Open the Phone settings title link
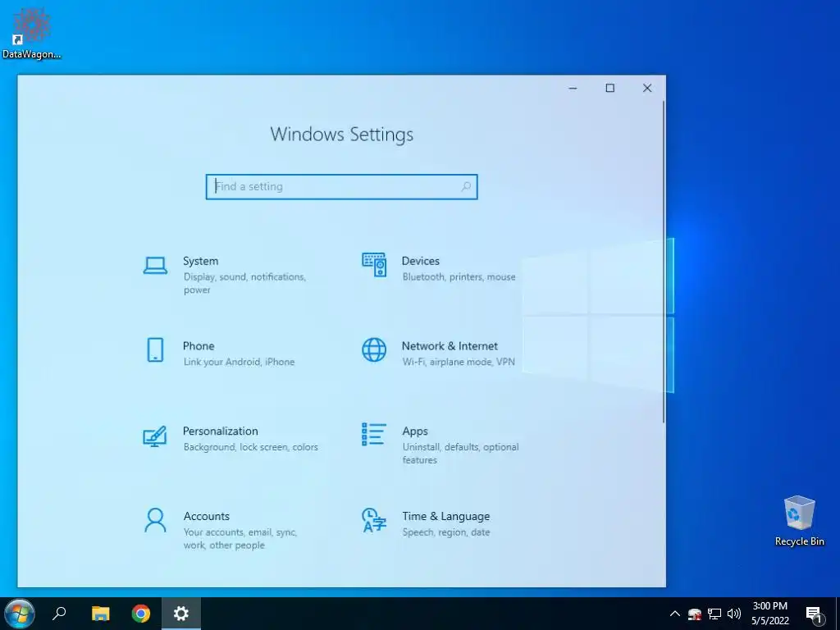The width and height of the screenshot is (840, 630). (199, 346)
